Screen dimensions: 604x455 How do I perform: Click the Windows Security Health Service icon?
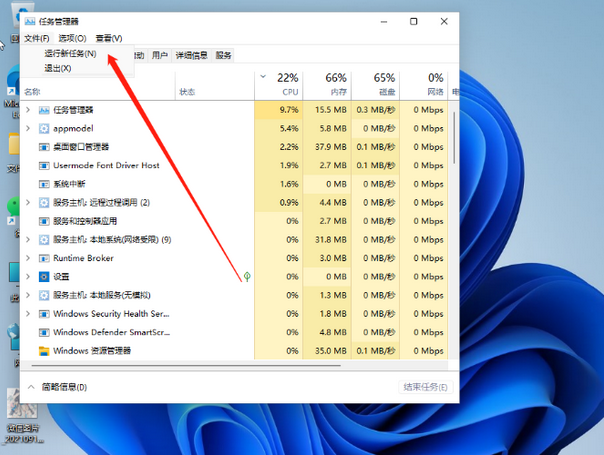tap(44, 314)
